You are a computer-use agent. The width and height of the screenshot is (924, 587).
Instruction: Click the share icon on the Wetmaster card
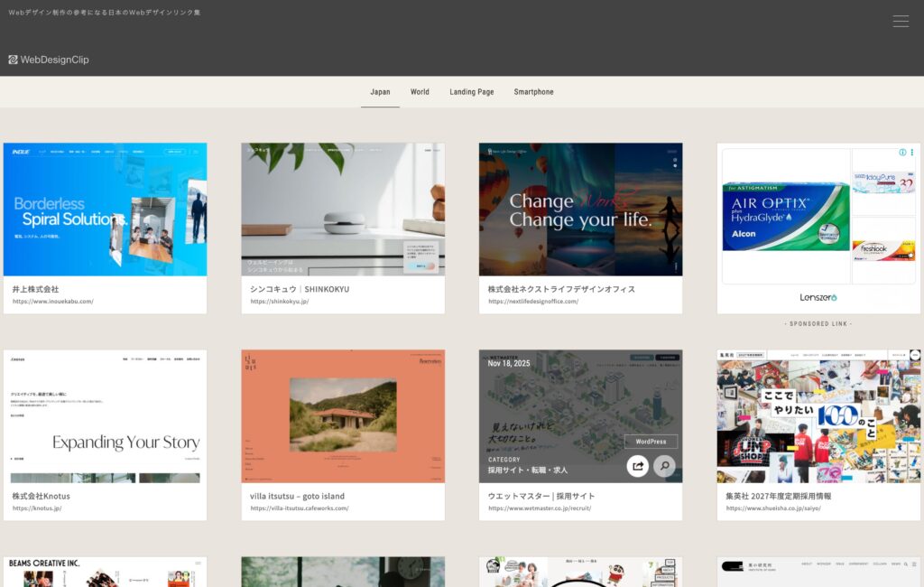point(638,466)
